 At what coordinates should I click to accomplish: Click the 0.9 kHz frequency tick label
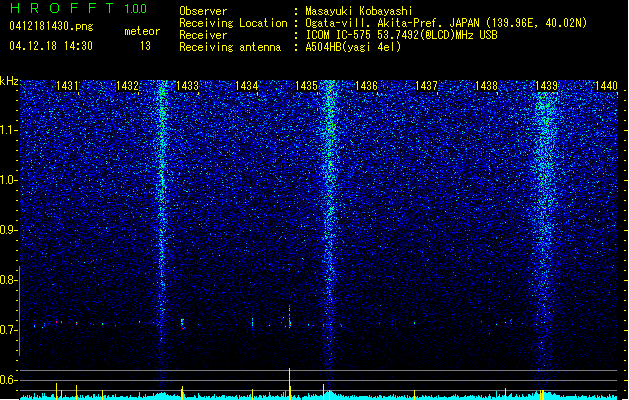tap(8, 230)
